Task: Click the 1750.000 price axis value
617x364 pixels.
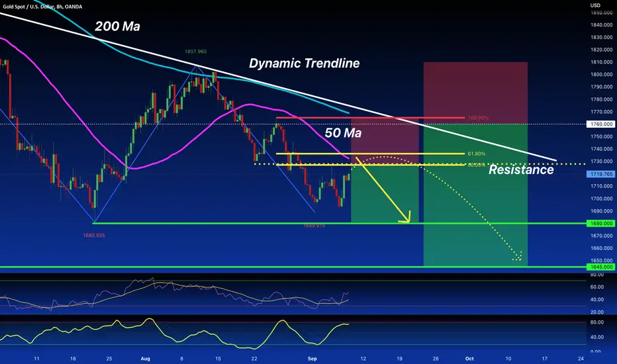Action: click(602, 136)
